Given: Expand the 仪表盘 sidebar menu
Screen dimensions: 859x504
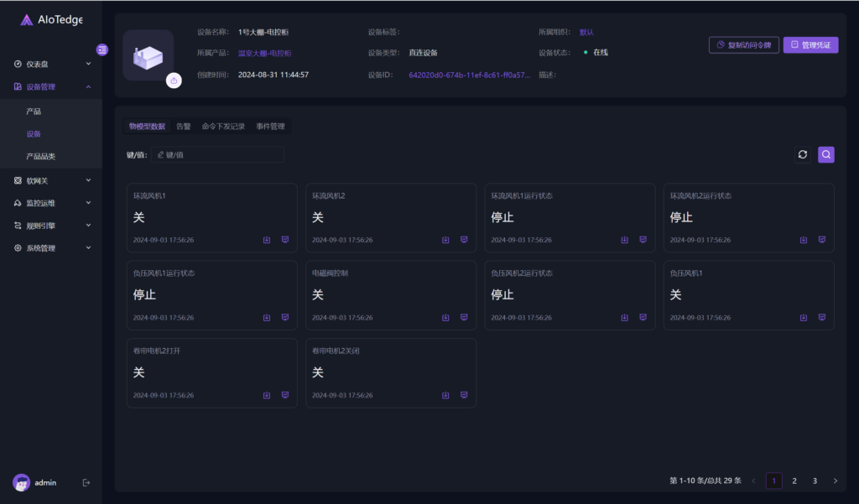Looking at the screenshot, I should click(x=51, y=64).
